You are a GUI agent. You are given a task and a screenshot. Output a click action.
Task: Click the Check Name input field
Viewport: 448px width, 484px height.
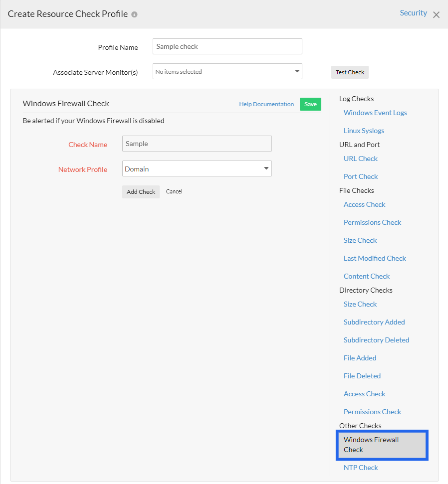coord(197,144)
